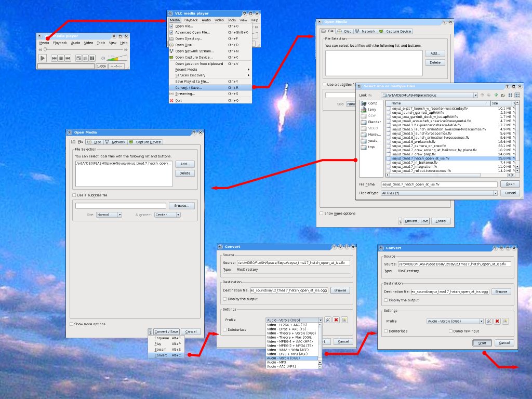
Task: Go to parent directory in file chooser
Action: [x=496, y=96]
